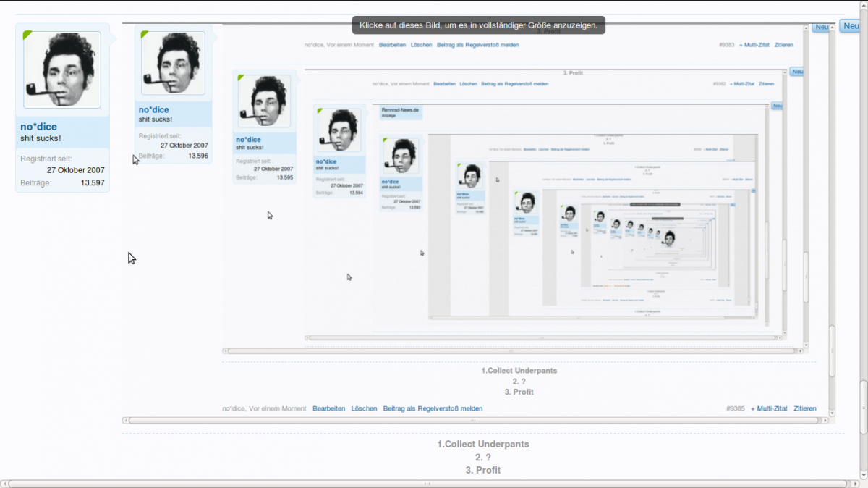Image resolution: width=868 pixels, height=488 pixels.
Task: Open no*dice username link above 13.595 posts
Action: pyautogui.click(x=248, y=140)
